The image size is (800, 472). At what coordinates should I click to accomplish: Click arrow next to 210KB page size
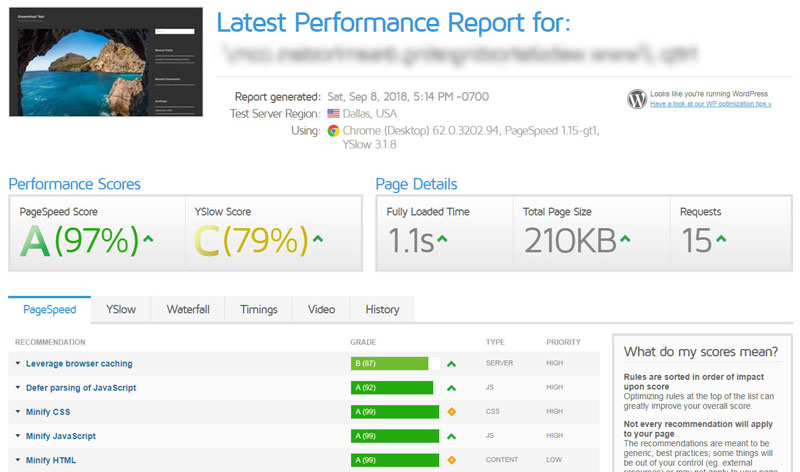pos(625,238)
